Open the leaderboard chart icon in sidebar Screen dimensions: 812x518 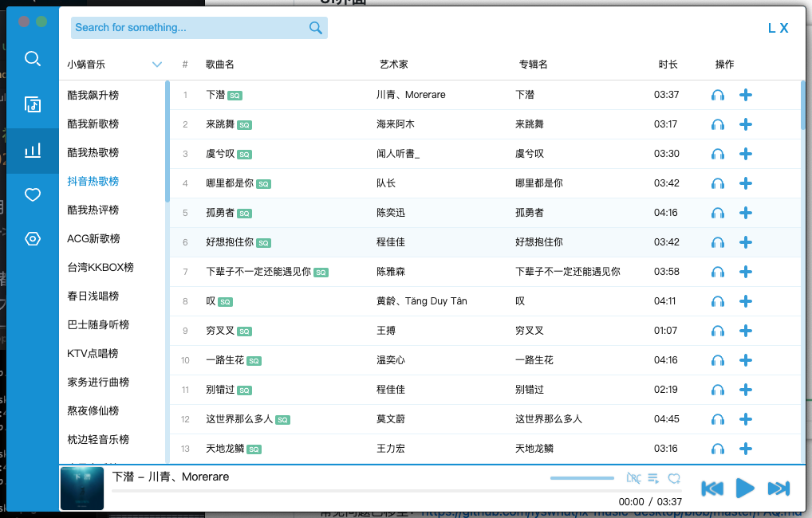coord(32,151)
